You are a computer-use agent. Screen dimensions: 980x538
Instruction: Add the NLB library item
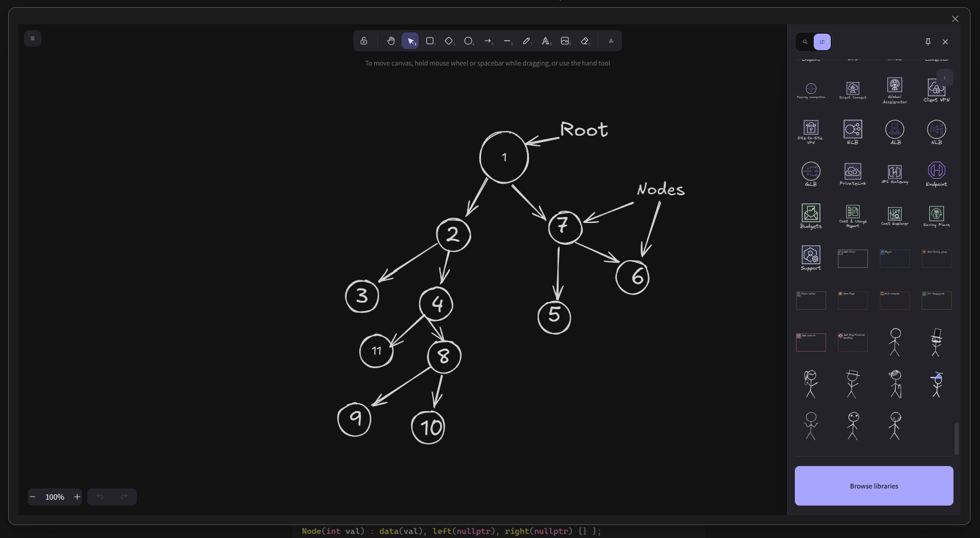(x=936, y=132)
